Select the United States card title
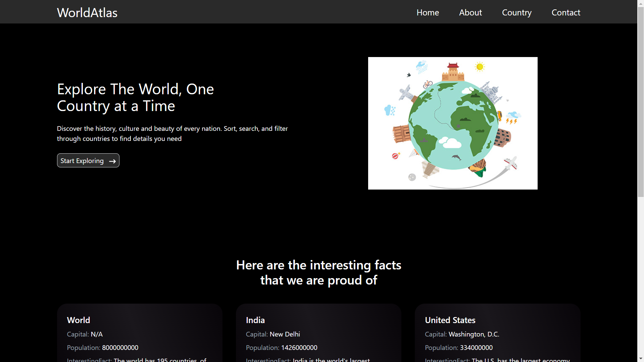The image size is (644, 362). pyautogui.click(x=450, y=320)
